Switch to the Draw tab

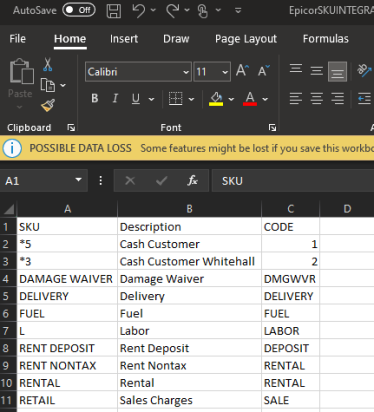[176, 39]
